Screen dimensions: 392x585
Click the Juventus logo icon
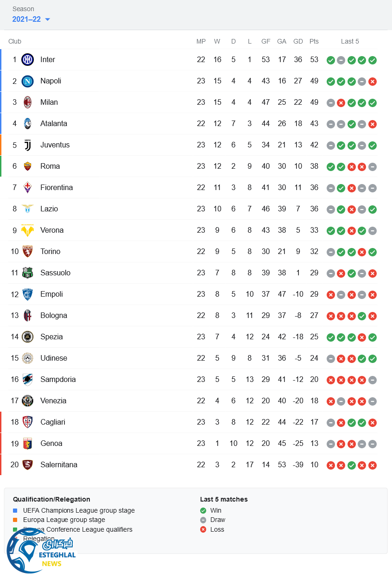(x=28, y=145)
